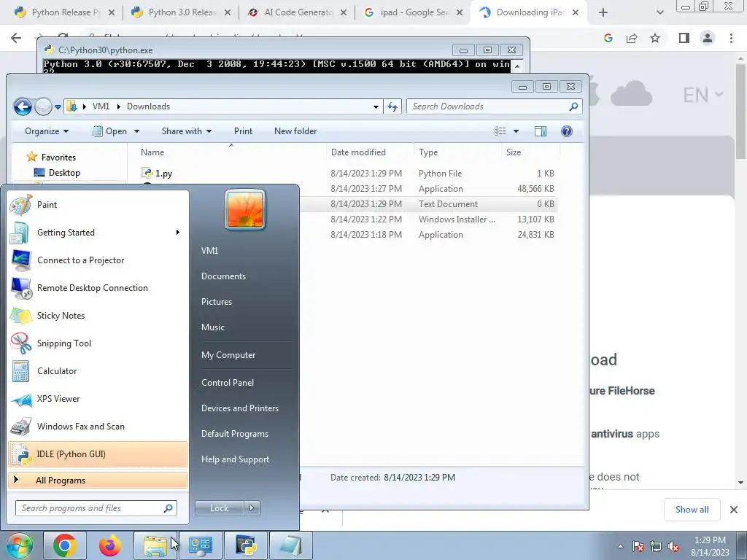Select the 1.py file
747x560 pixels.
164,174
